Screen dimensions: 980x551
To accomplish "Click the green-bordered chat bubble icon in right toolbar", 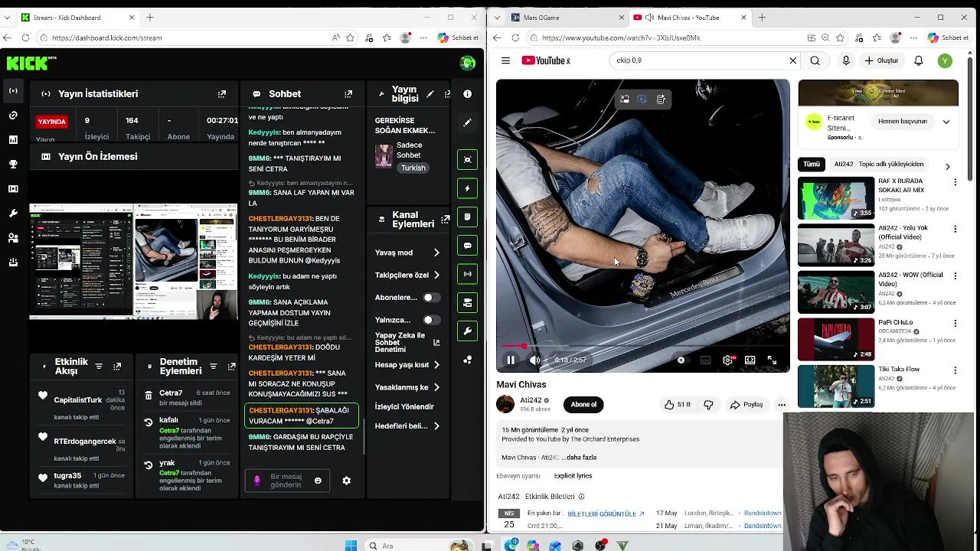I will point(468,246).
